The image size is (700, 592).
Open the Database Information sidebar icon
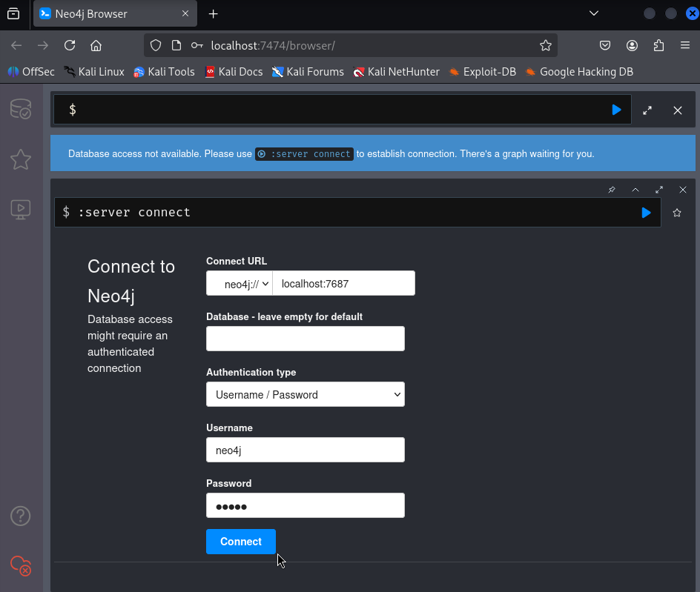[x=21, y=109]
